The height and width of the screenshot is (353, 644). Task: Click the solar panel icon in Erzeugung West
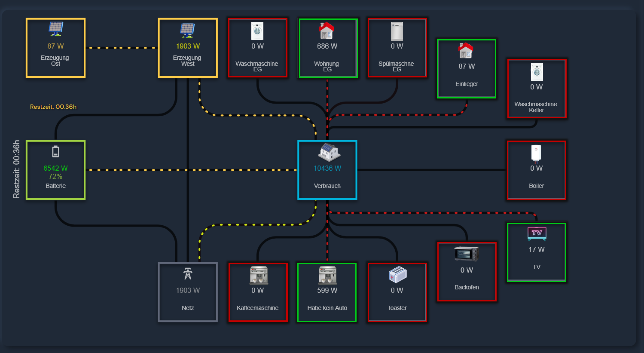188,30
